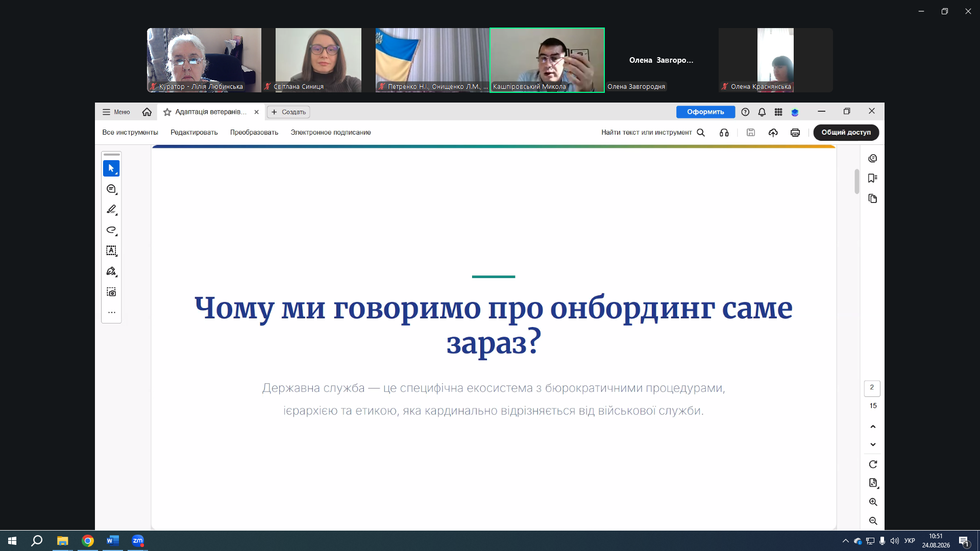Open the Преобразовать menu
Image resolution: width=980 pixels, height=551 pixels.
[x=254, y=132]
